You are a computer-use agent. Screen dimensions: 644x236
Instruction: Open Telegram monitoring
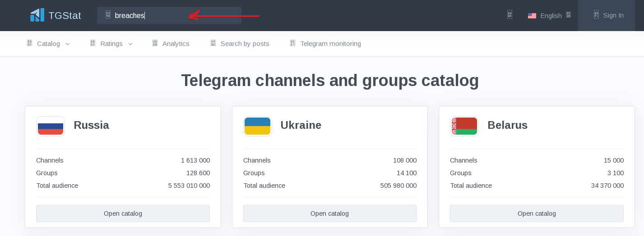pos(330,44)
